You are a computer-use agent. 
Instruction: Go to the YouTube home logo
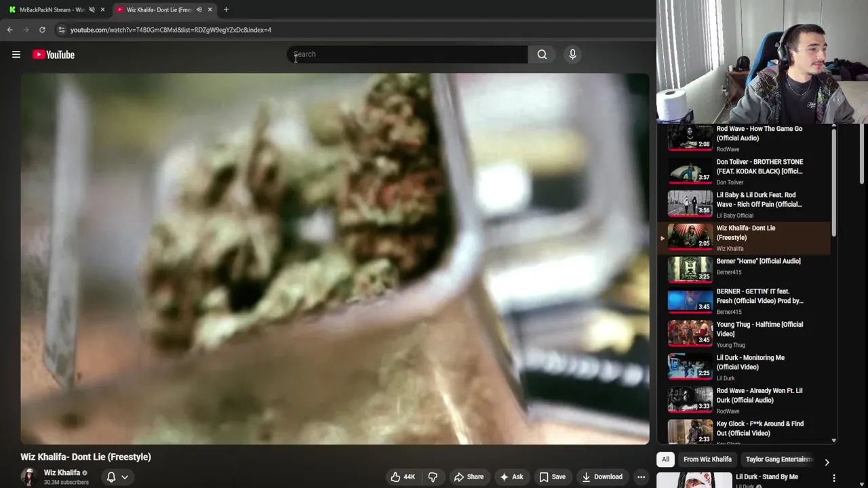click(x=53, y=54)
